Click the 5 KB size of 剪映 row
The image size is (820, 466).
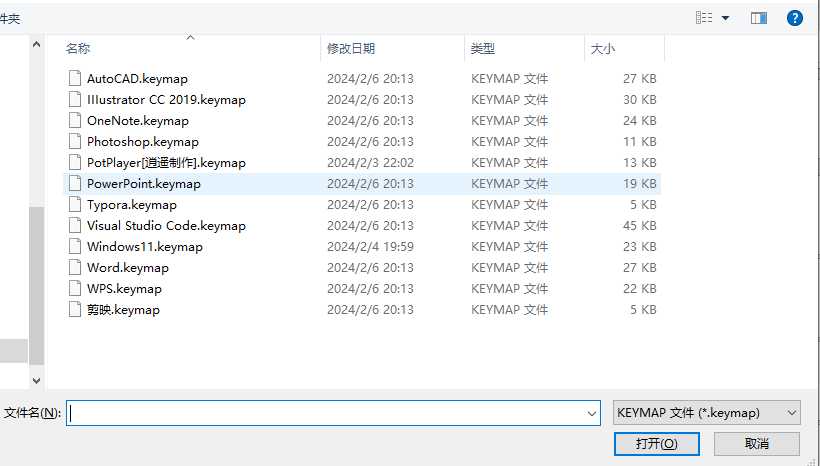pyautogui.click(x=643, y=309)
